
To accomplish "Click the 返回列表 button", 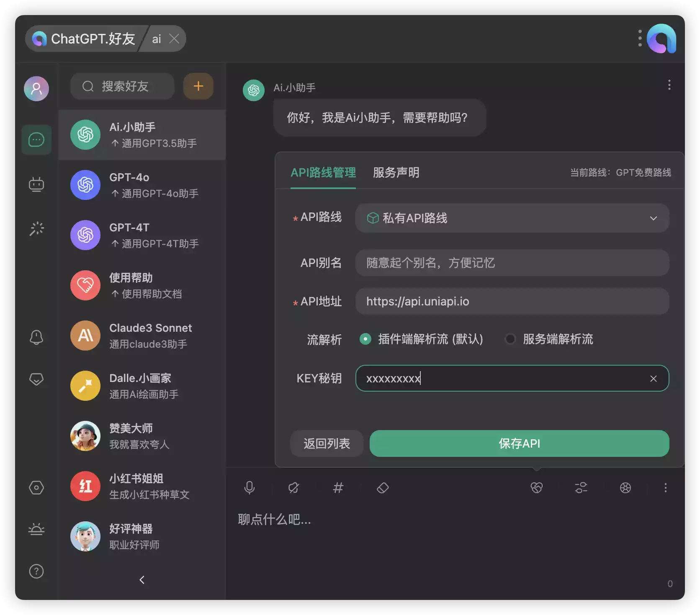I will [x=327, y=443].
